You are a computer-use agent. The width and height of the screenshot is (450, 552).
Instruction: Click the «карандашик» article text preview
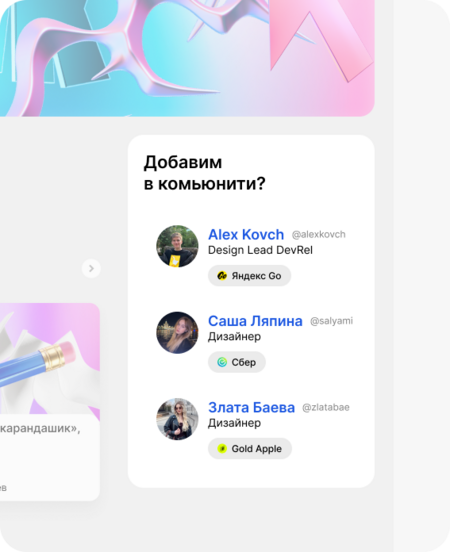click(40, 428)
